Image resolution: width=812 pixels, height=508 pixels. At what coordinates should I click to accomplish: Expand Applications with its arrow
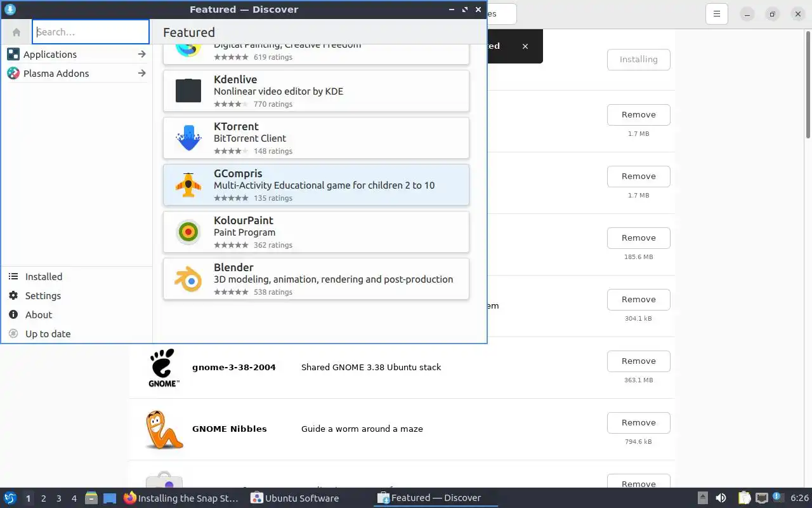141,55
